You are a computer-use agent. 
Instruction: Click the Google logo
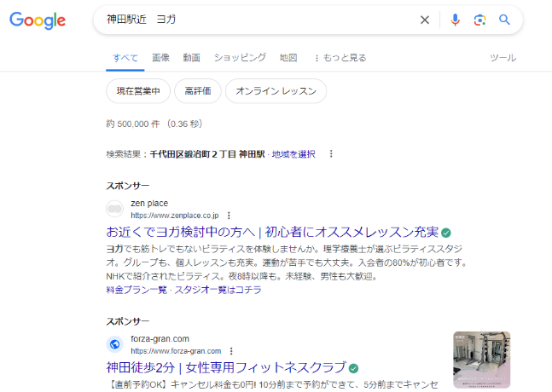pos(38,20)
